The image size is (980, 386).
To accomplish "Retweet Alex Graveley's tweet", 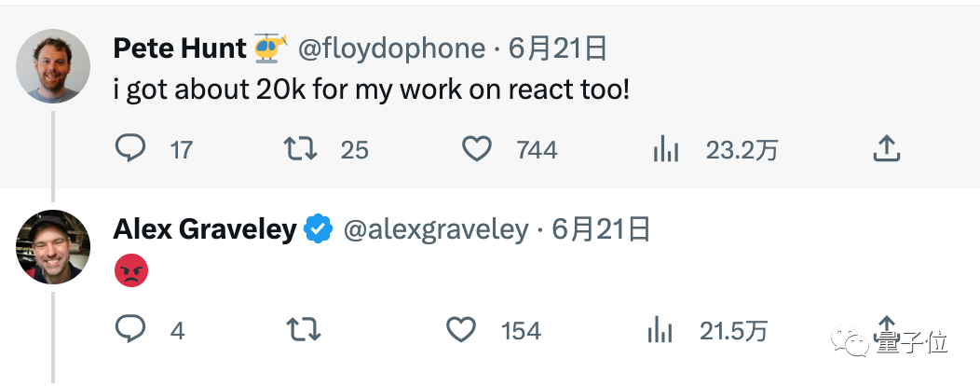I will click(x=301, y=329).
